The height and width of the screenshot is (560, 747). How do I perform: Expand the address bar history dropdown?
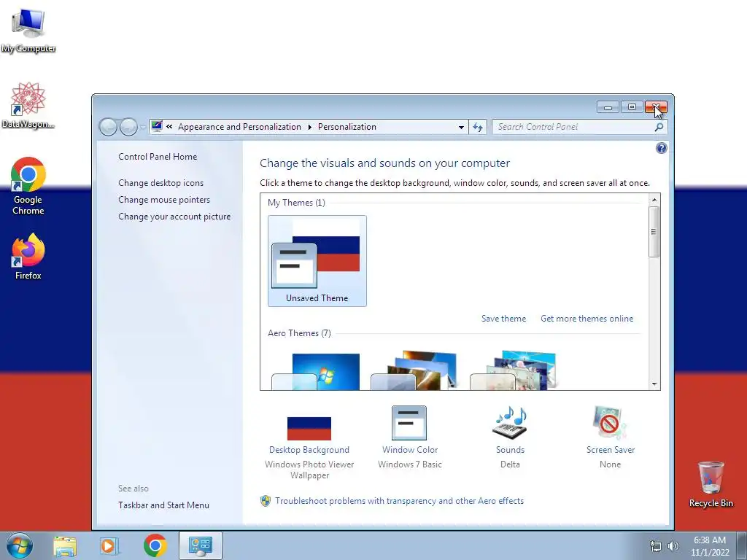(x=461, y=127)
